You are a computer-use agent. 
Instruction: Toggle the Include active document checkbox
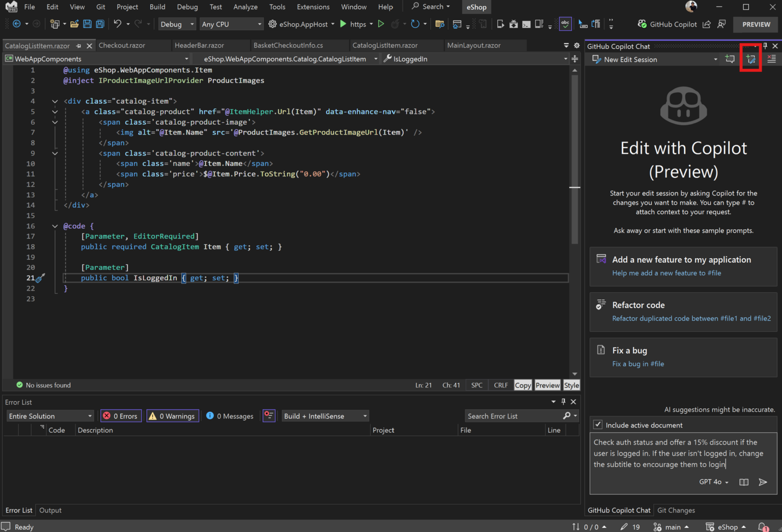pyautogui.click(x=597, y=425)
